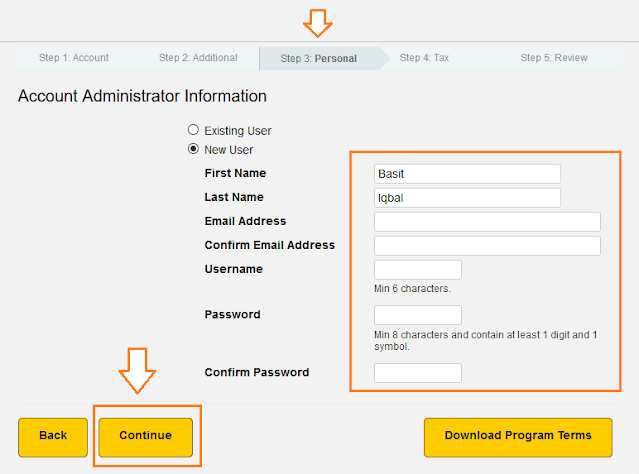Select the Existing User radio button
Viewport: 639px width, 474px height.
click(193, 130)
